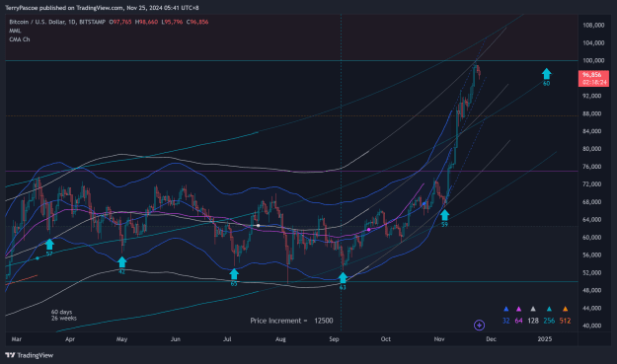Screen dimensions: 617x364
Task: Click the 26 weeks annotation text
Action: click(64, 318)
